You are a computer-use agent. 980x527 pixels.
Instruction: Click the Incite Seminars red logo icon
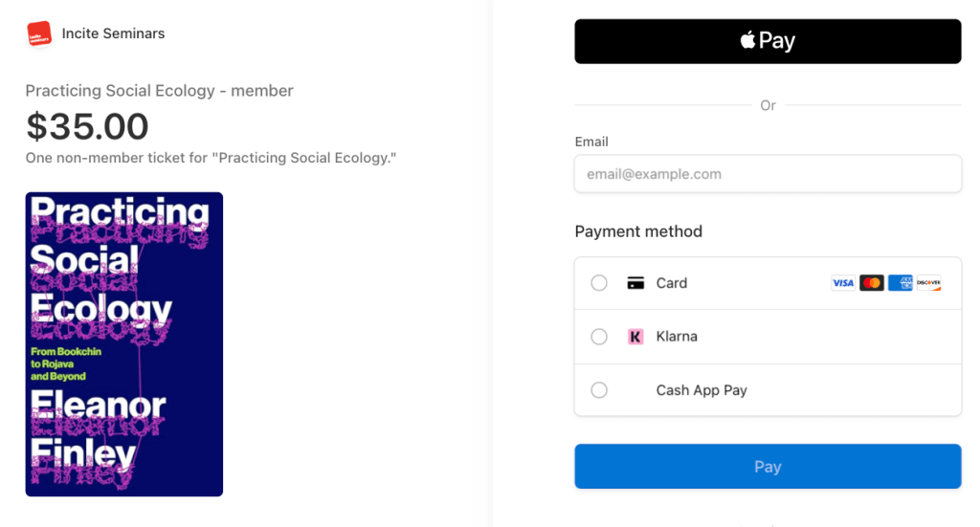(x=38, y=33)
